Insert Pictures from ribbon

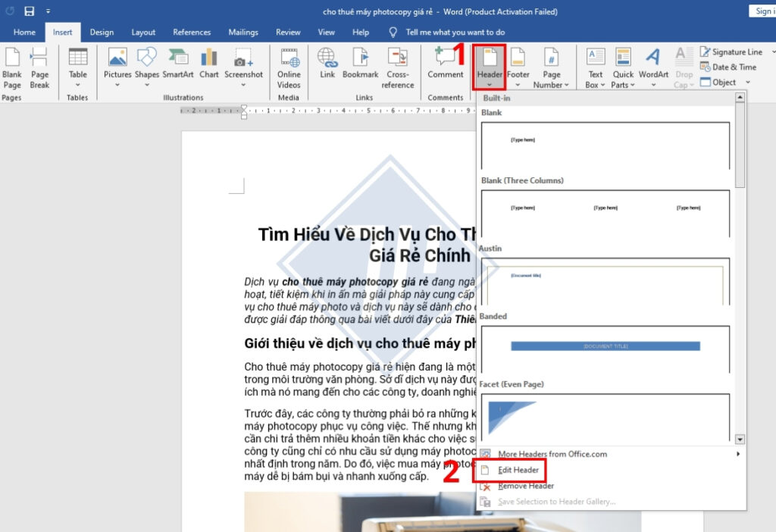117,67
